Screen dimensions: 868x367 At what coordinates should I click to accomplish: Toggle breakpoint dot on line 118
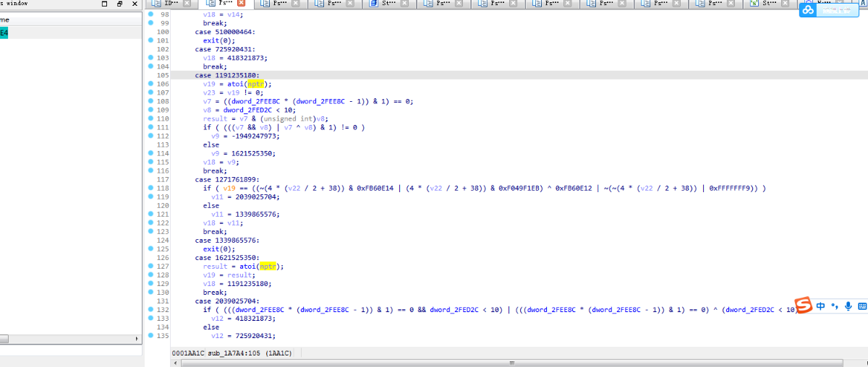pyautogui.click(x=151, y=188)
